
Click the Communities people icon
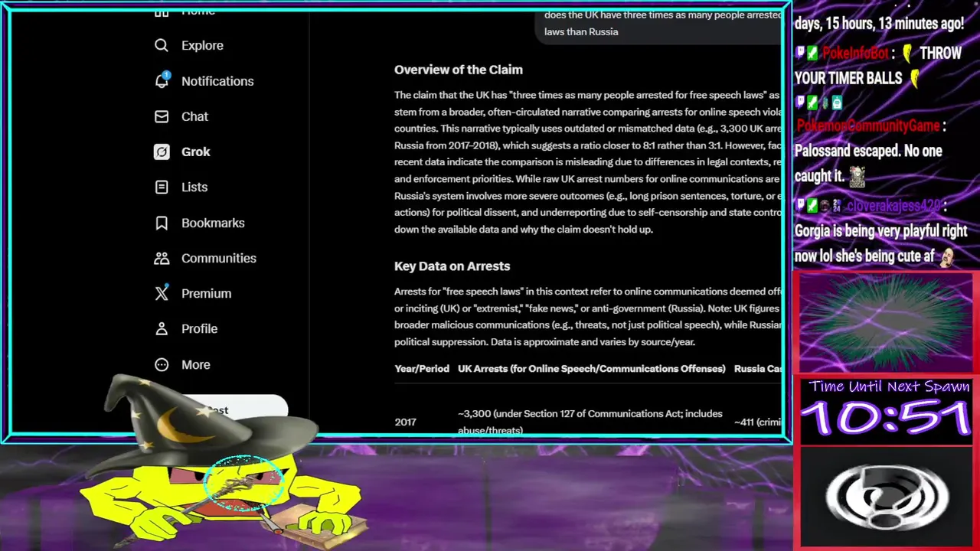coord(162,258)
